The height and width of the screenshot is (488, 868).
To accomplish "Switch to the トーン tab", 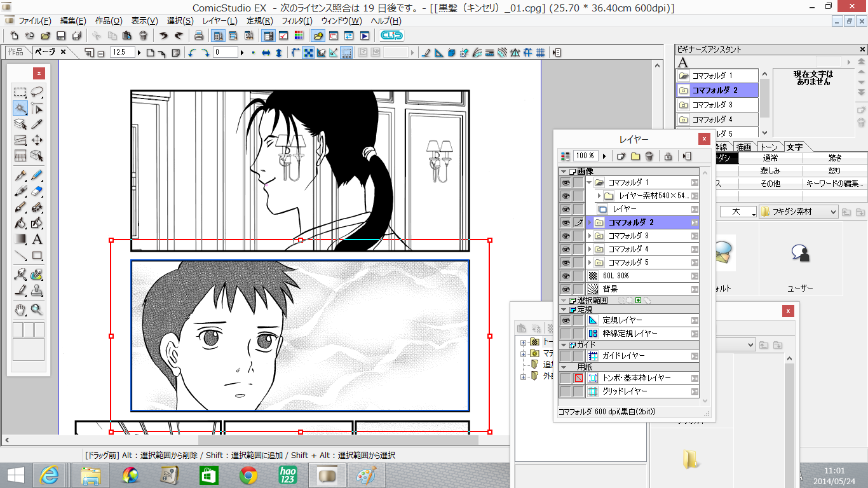I will tap(769, 147).
